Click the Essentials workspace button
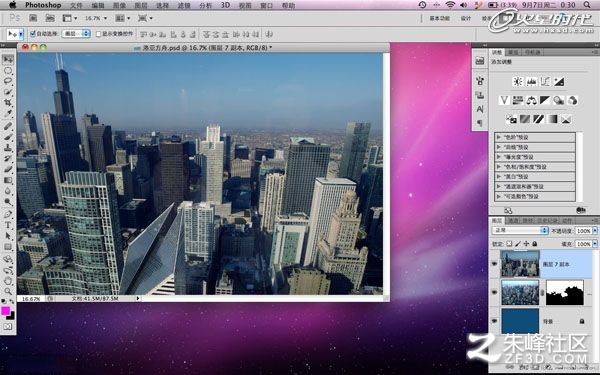This screenshot has height=375, width=600. (x=439, y=18)
